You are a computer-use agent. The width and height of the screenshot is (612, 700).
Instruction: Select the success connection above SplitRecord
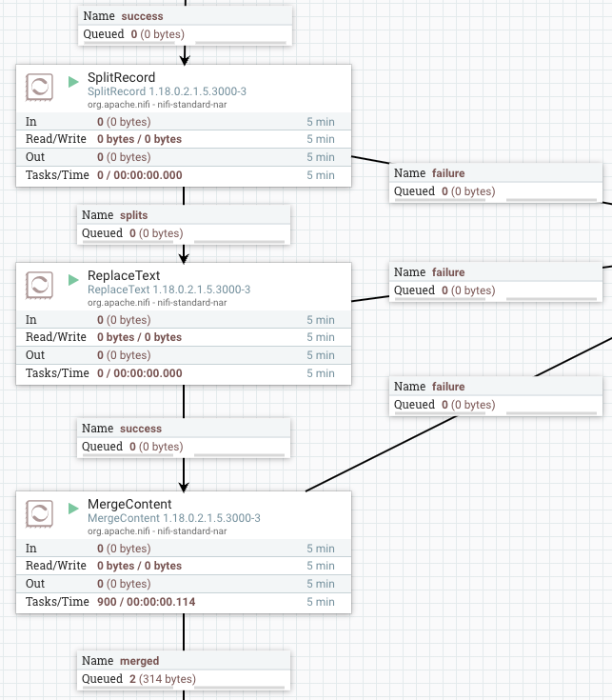pos(185,26)
